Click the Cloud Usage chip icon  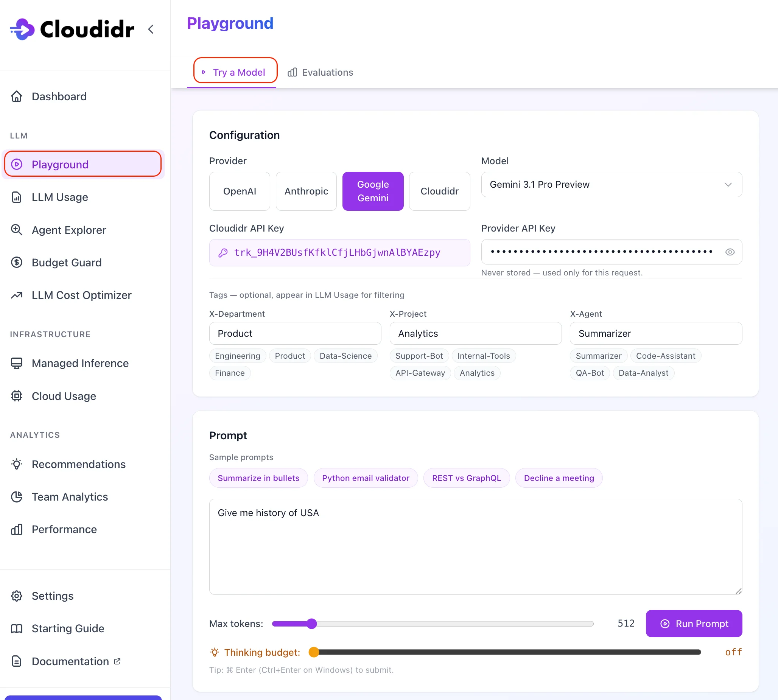click(17, 396)
